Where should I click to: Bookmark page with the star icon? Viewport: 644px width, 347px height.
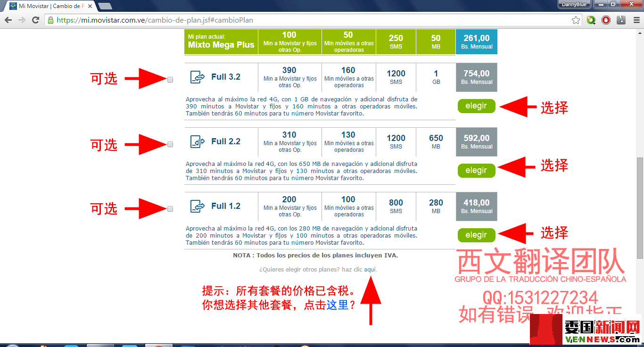576,20
